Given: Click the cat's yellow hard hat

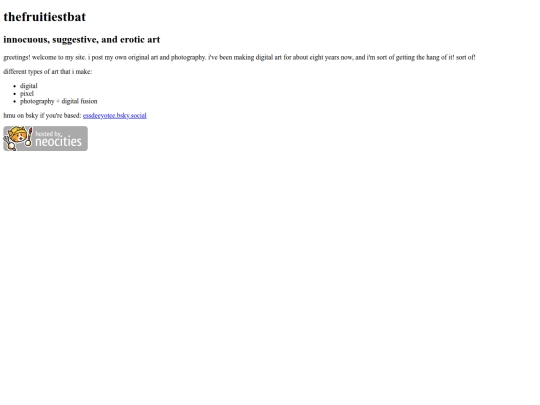Looking at the screenshot, I should (16, 130).
